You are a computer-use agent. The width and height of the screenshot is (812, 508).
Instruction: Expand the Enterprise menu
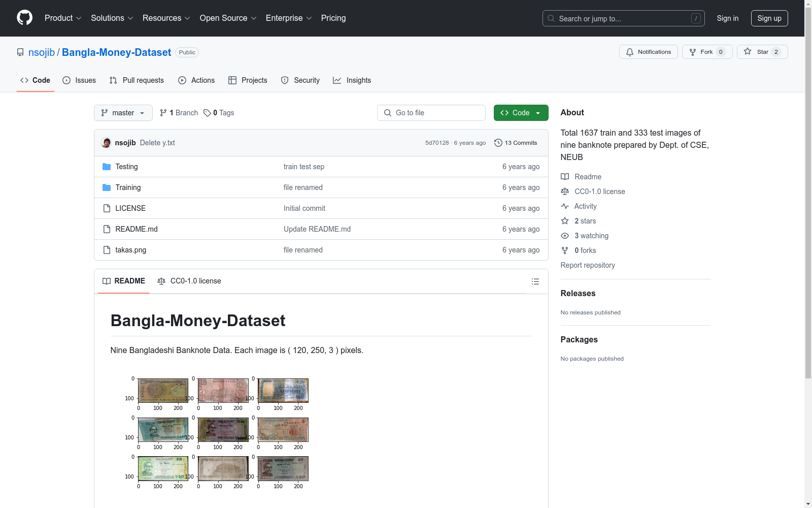click(x=289, y=18)
